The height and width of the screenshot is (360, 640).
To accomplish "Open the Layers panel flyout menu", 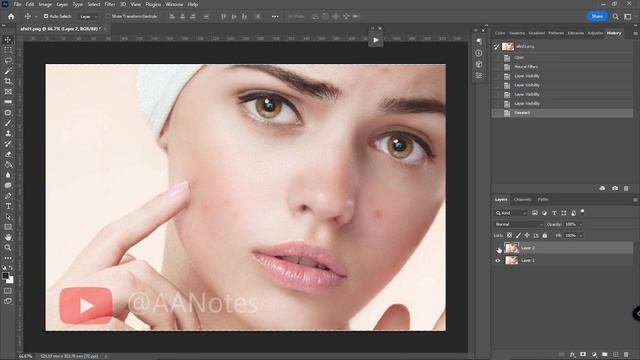I will point(635,200).
